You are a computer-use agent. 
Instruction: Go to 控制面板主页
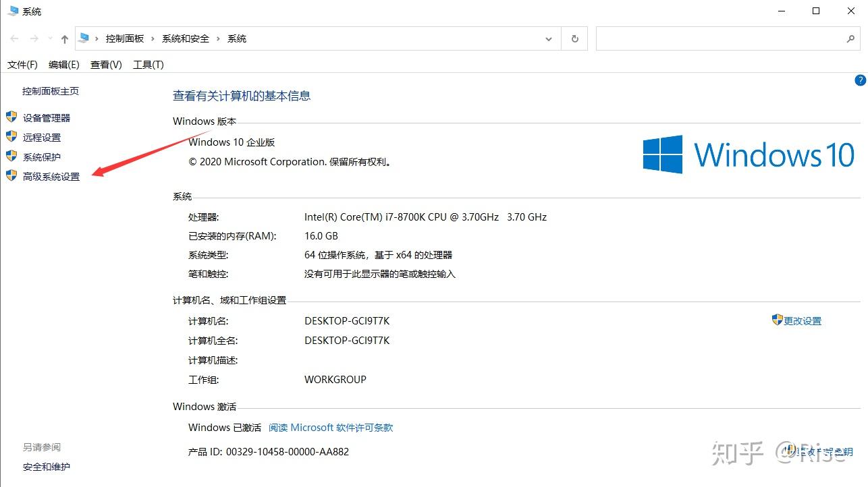point(51,91)
